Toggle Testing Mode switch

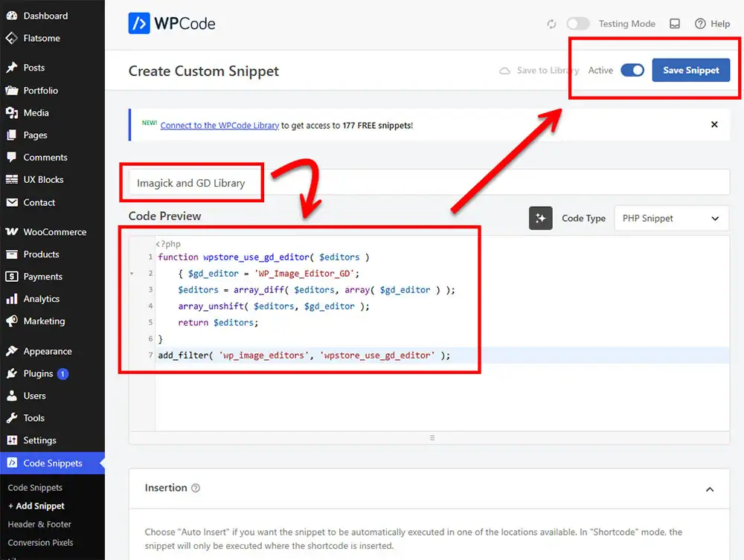tap(578, 24)
